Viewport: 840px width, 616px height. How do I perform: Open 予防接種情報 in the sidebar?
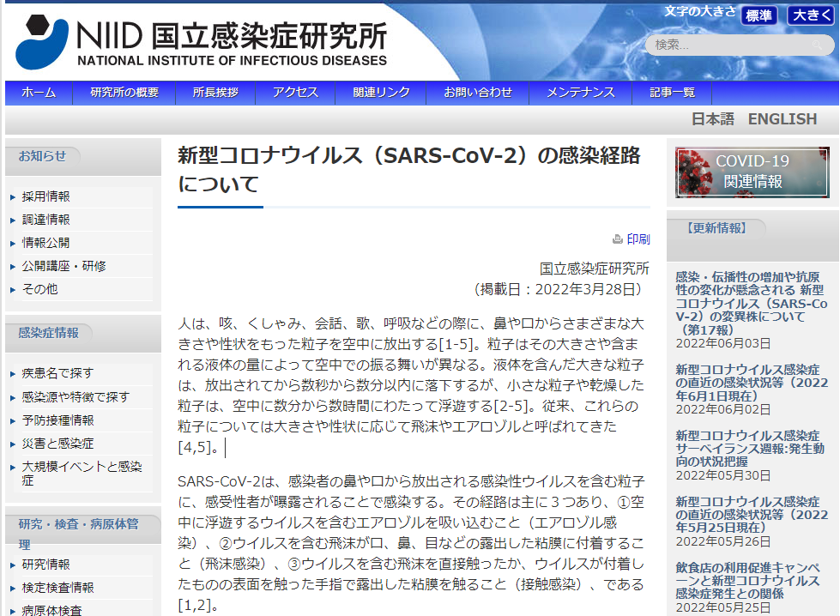click(x=57, y=420)
